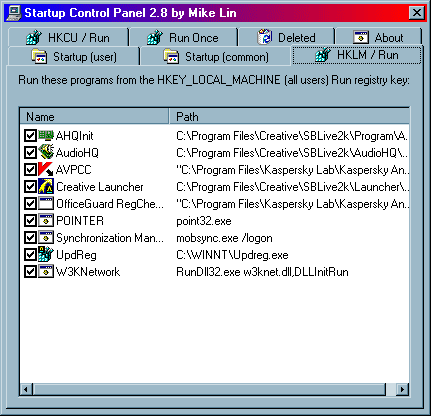This screenshot has height=416, width=431.
Task: Select the RunDll32.exe w3knet.dll path
Action: (x=262, y=272)
